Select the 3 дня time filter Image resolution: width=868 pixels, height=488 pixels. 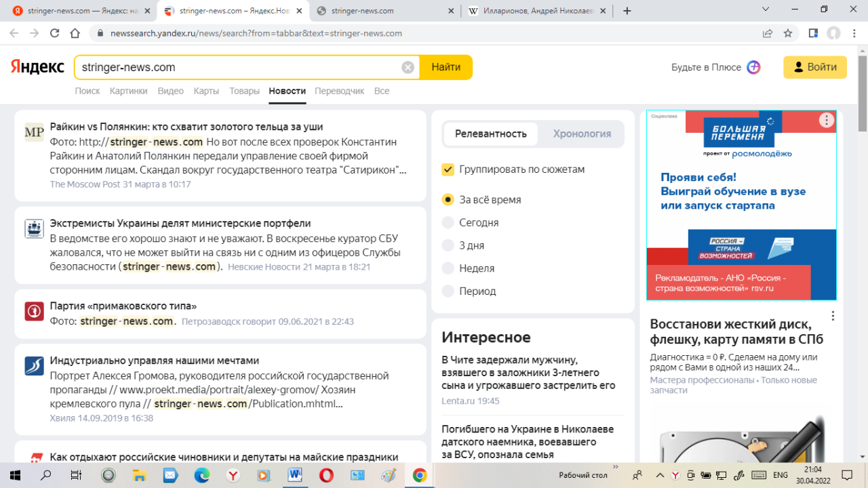pos(448,245)
